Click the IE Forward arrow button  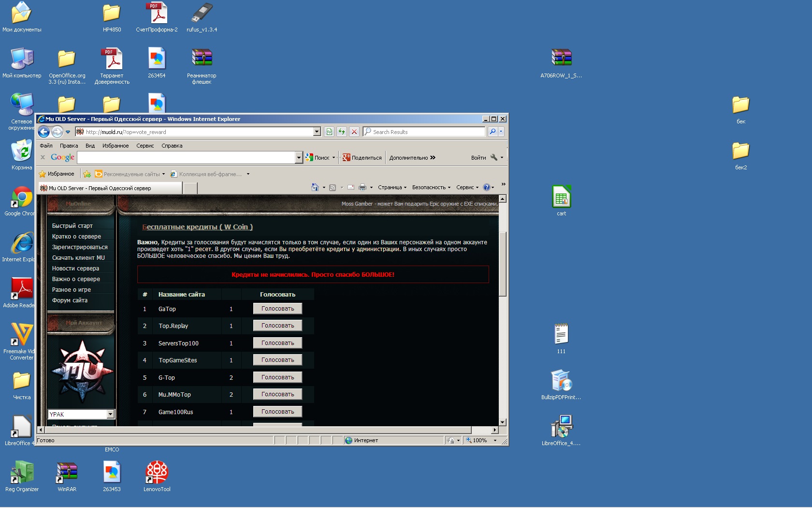point(57,132)
